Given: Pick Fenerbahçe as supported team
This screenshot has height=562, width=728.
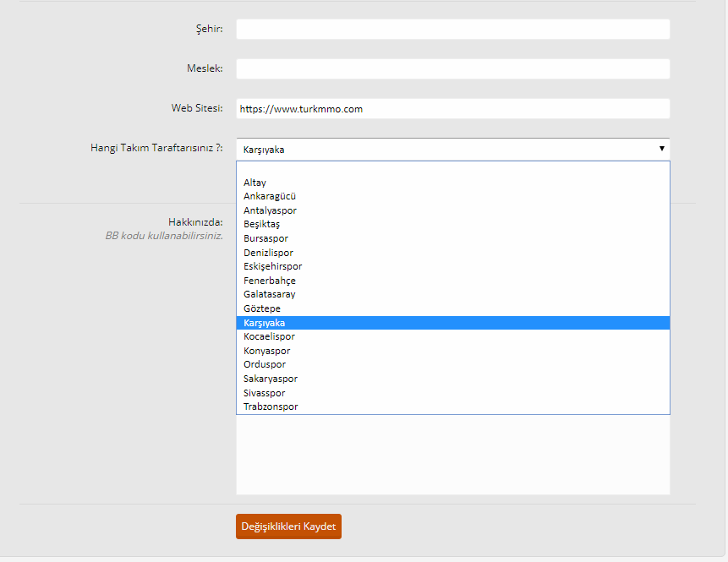Looking at the screenshot, I should coord(270,281).
